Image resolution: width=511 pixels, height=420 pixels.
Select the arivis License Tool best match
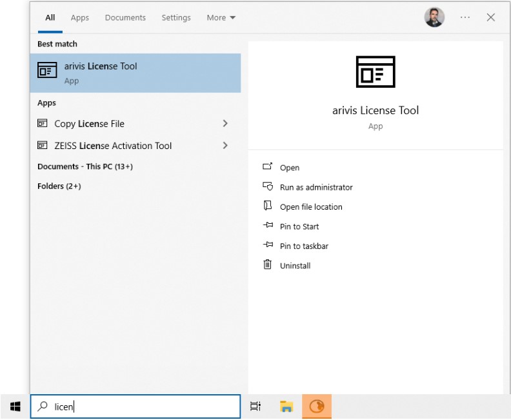135,73
